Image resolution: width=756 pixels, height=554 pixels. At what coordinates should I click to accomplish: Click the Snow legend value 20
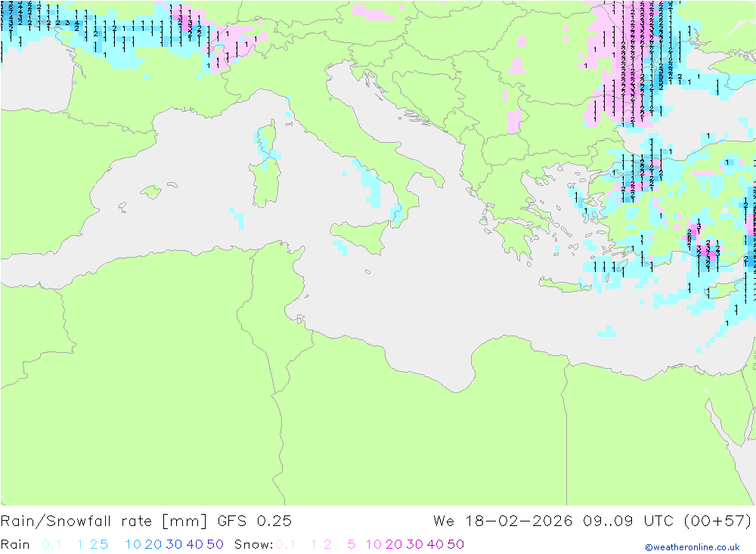tap(394, 544)
